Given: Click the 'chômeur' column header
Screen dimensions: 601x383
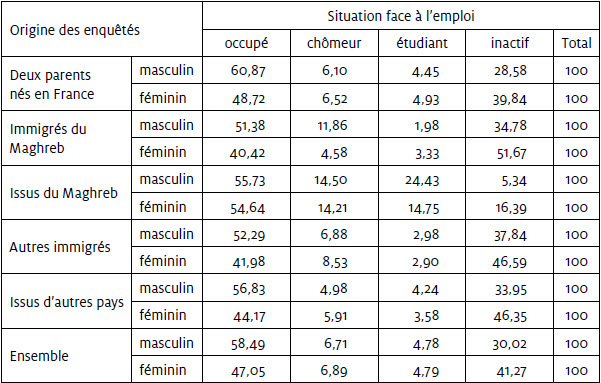Looking at the screenshot, I should pos(334,43).
